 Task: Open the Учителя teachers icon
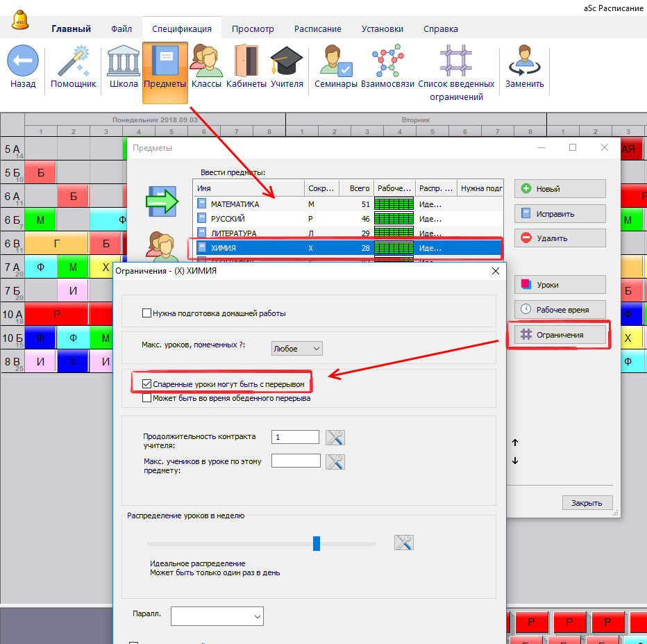(x=286, y=62)
